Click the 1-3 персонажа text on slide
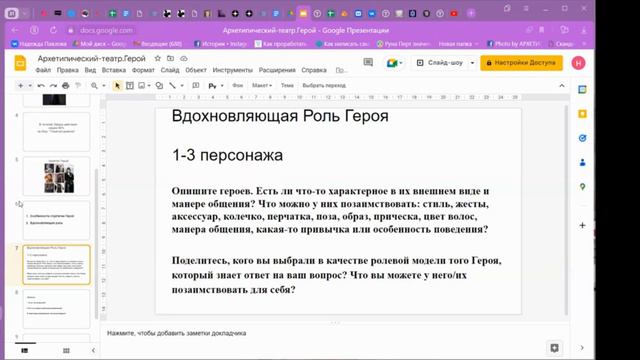 tap(227, 156)
